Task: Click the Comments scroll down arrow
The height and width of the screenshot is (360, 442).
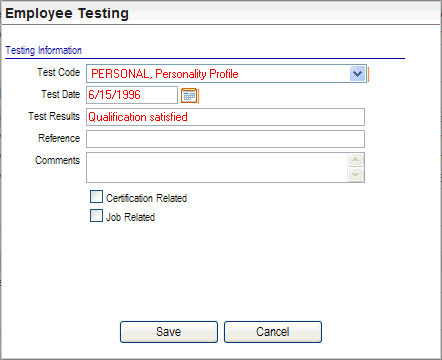Action: (x=356, y=175)
